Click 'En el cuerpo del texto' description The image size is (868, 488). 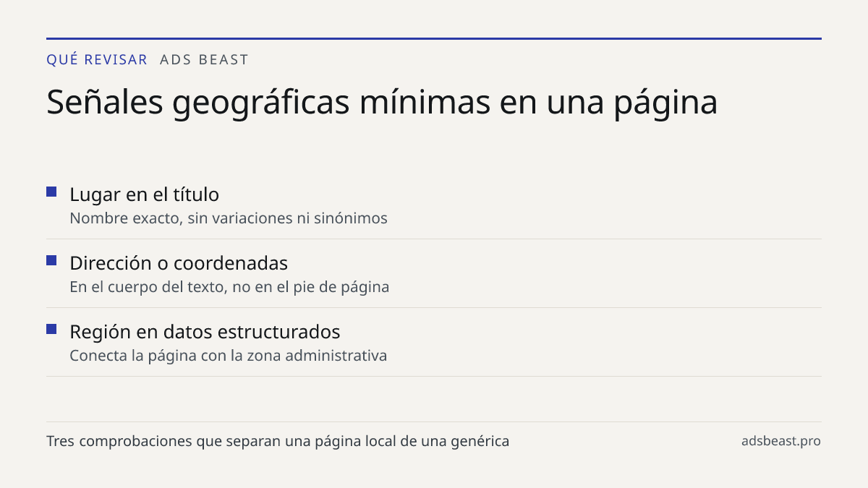click(x=229, y=287)
